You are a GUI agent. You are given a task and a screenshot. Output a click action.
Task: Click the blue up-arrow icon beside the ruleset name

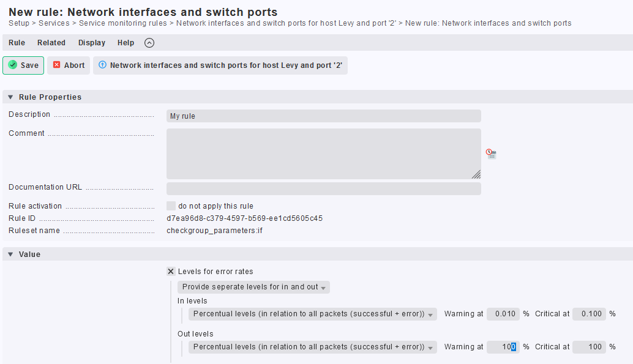102,65
